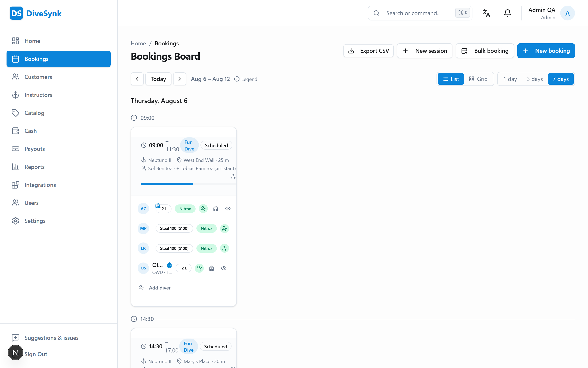Toggle the eye icon on the OS diver row
The image size is (588, 368).
(x=224, y=268)
